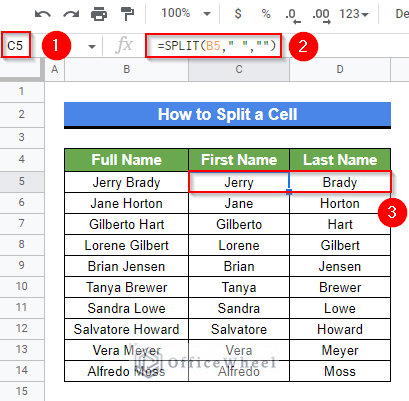Image resolution: width=409 pixels, height=401 pixels.
Task: Open the 100% zoom dropdown
Action: pyautogui.click(x=186, y=14)
